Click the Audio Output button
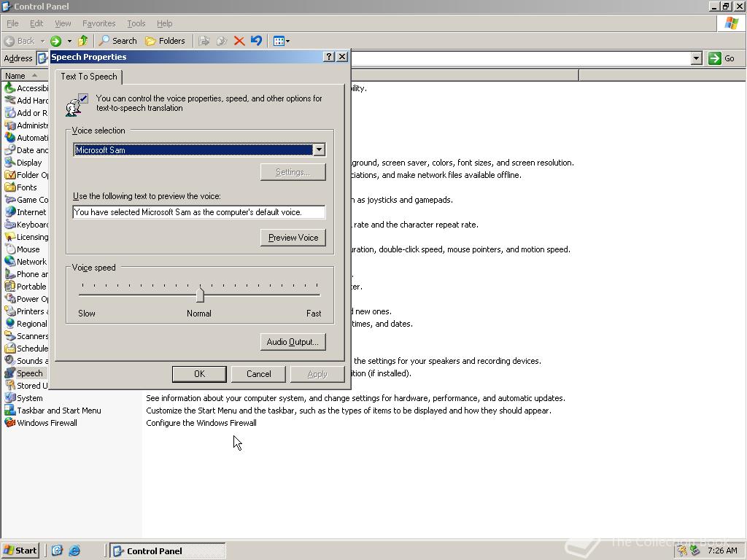Viewport: 747px width, 560px height. [293, 342]
